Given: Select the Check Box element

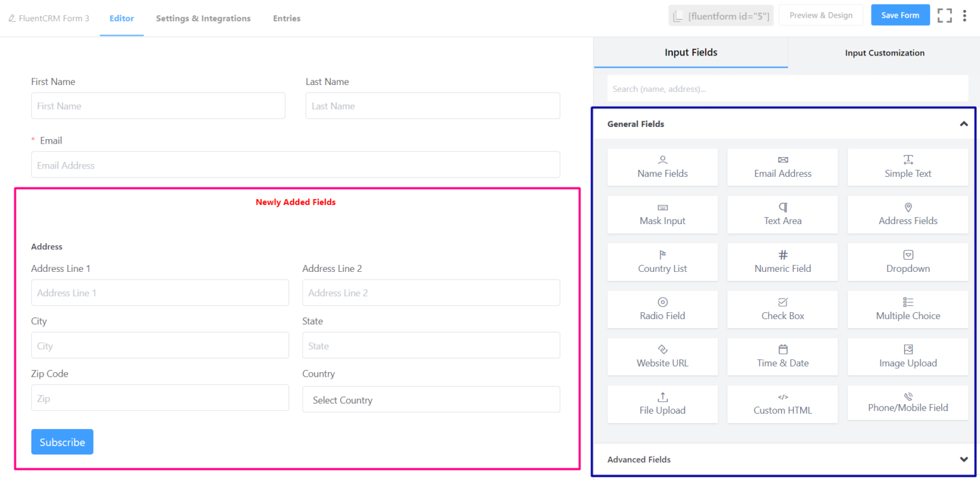Looking at the screenshot, I should point(782,309).
